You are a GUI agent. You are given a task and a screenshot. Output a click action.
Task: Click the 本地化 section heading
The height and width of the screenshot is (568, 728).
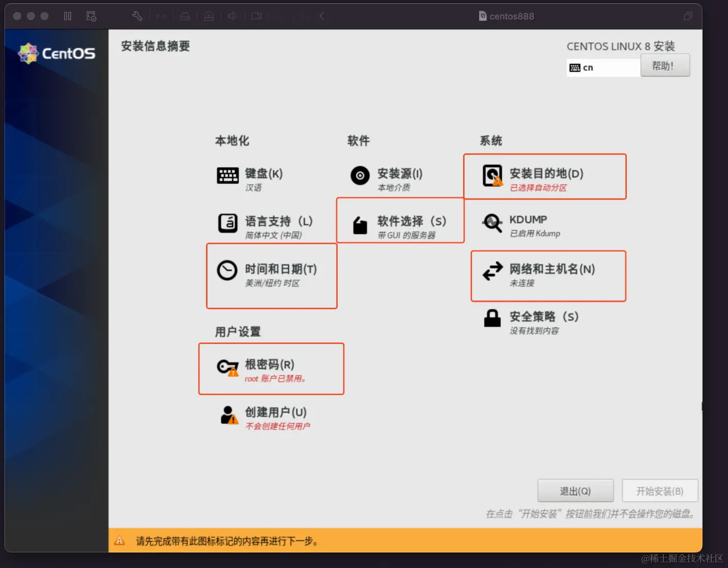pyautogui.click(x=232, y=140)
